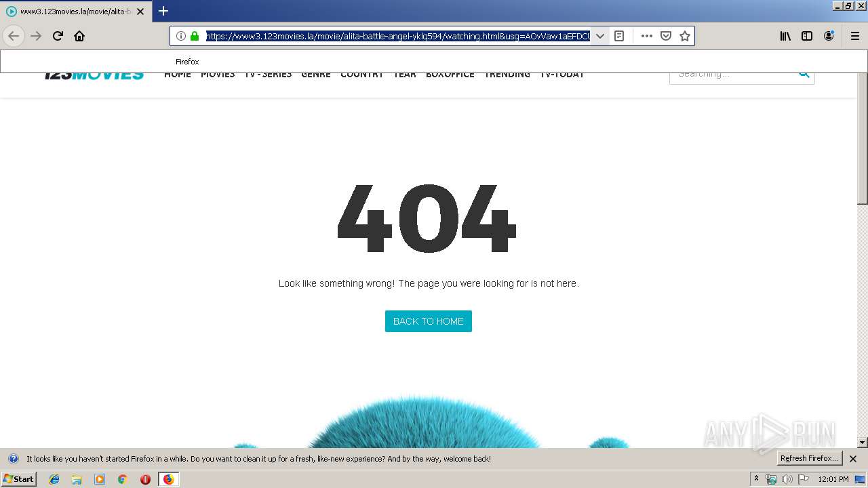868x488 pixels.
Task: Toggle the sidebar view
Action: coord(807,36)
